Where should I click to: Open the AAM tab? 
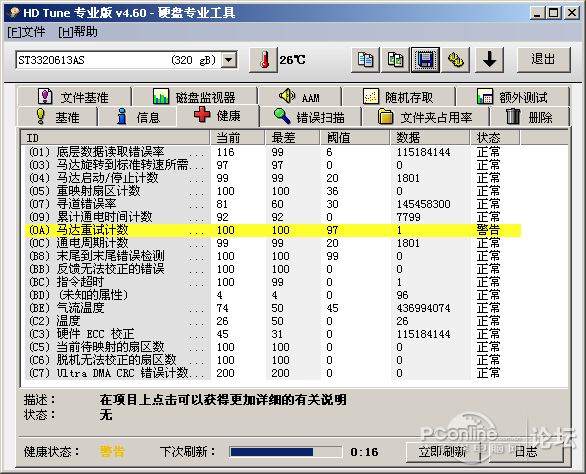[x=300, y=97]
